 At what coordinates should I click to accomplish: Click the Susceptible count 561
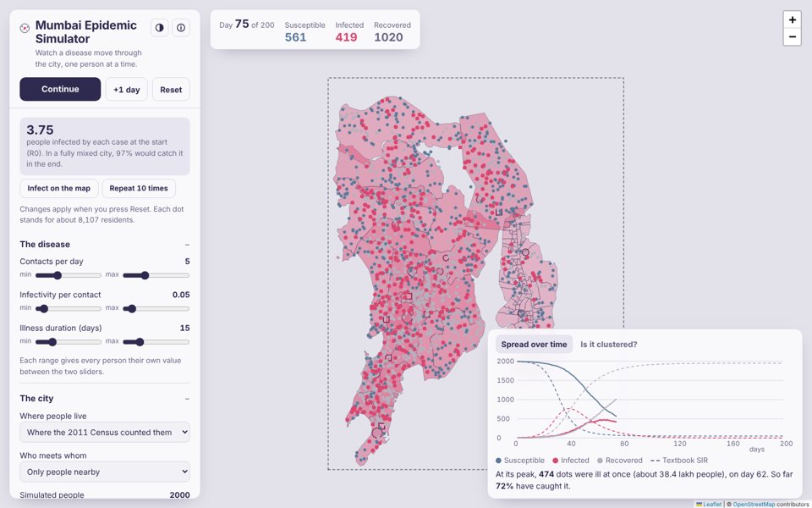[x=295, y=37]
